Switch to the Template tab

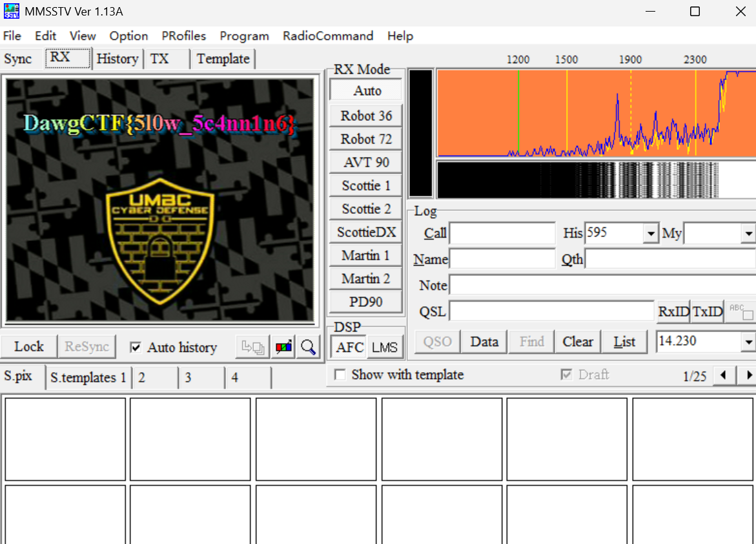[x=223, y=59]
